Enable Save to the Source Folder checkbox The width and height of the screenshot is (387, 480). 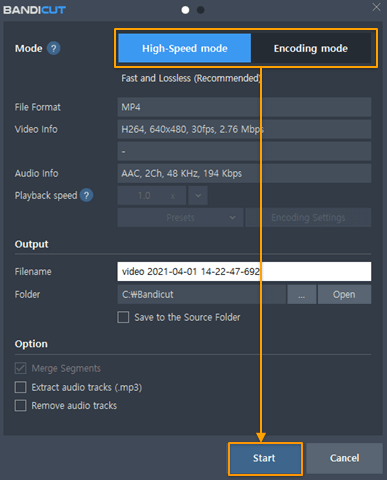coord(123,317)
